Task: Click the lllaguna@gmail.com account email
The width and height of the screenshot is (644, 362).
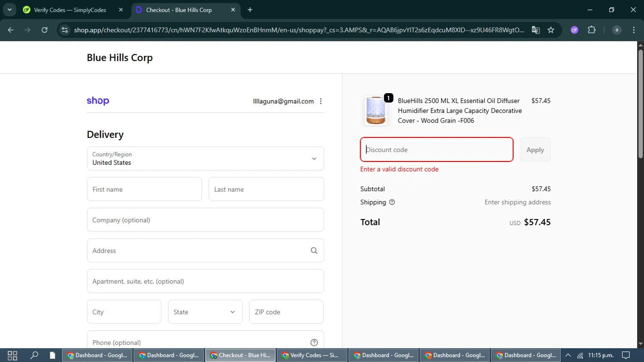Action: click(x=283, y=101)
